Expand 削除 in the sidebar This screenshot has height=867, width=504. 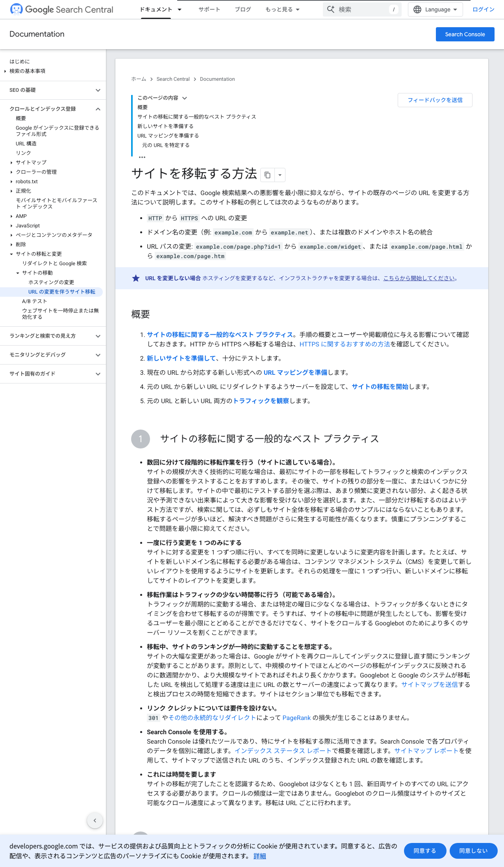tap(11, 245)
